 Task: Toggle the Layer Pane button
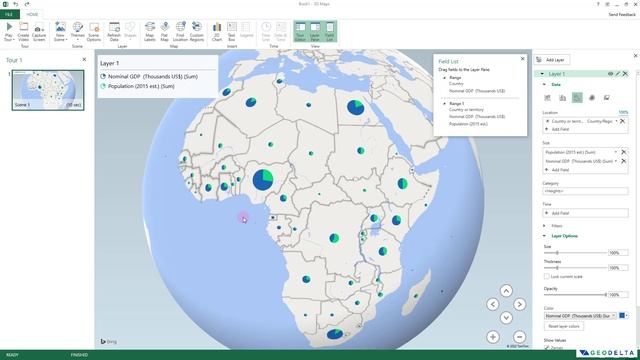[x=315, y=31]
